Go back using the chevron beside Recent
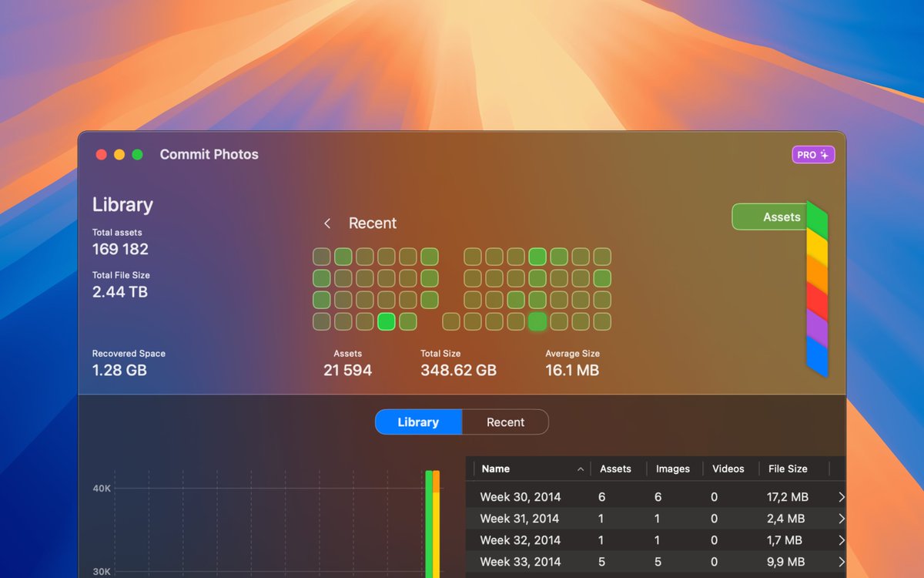The width and height of the screenshot is (924, 578). tap(327, 223)
